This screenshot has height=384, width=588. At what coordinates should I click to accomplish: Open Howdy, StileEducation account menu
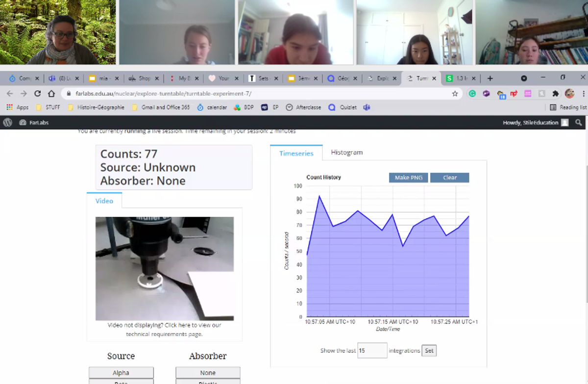536,123
